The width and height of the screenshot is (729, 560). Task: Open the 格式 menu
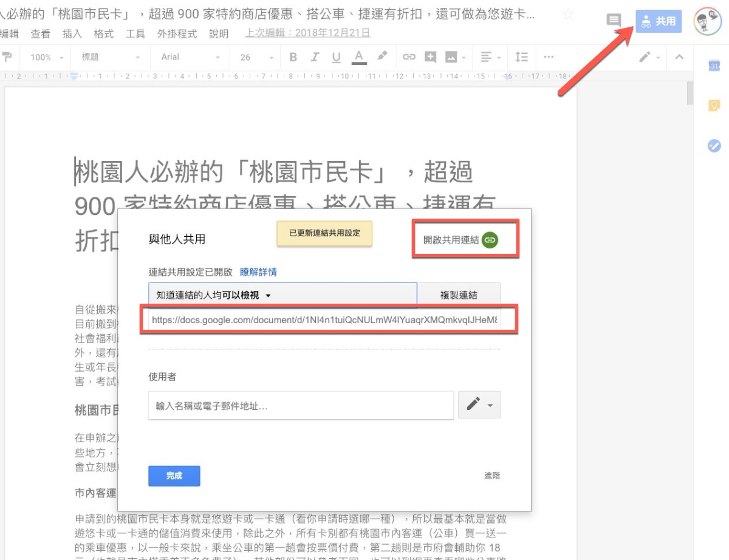pyautogui.click(x=104, y=34)
